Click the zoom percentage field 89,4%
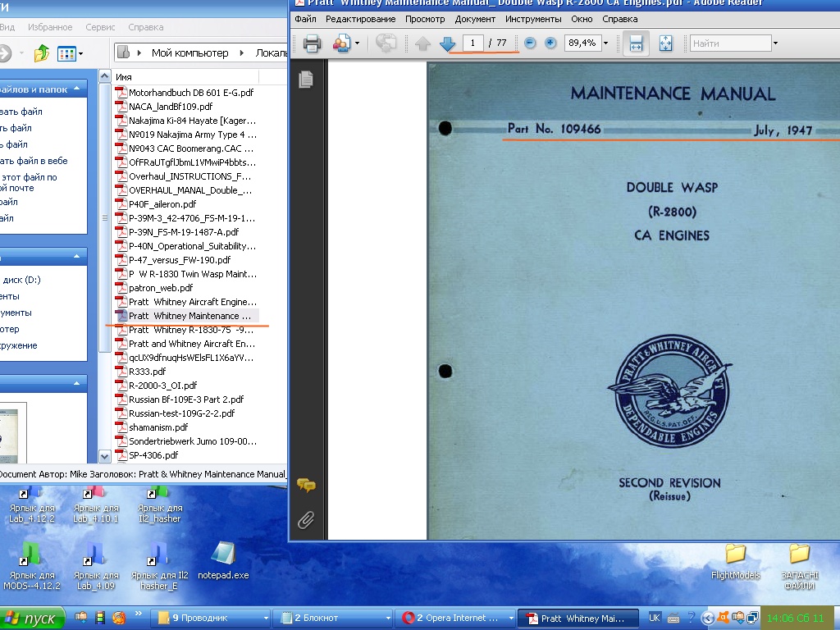The image size is (840, 630). (x=582, y=43)
